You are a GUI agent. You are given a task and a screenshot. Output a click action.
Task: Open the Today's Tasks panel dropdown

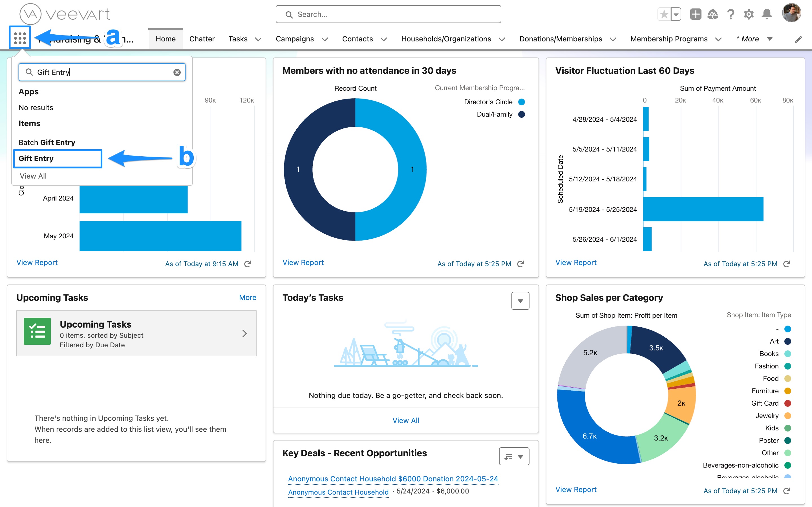pos(520,301)
